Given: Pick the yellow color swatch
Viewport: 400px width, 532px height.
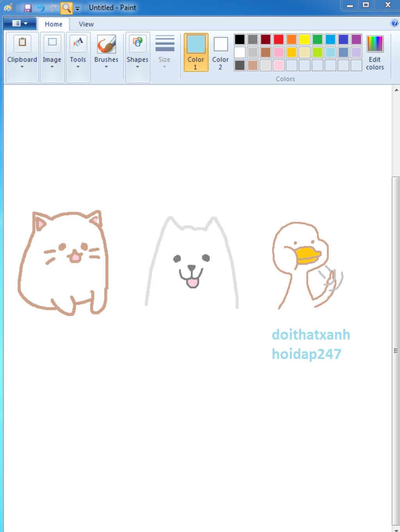Looking at the screenshot, I should 304,39.
